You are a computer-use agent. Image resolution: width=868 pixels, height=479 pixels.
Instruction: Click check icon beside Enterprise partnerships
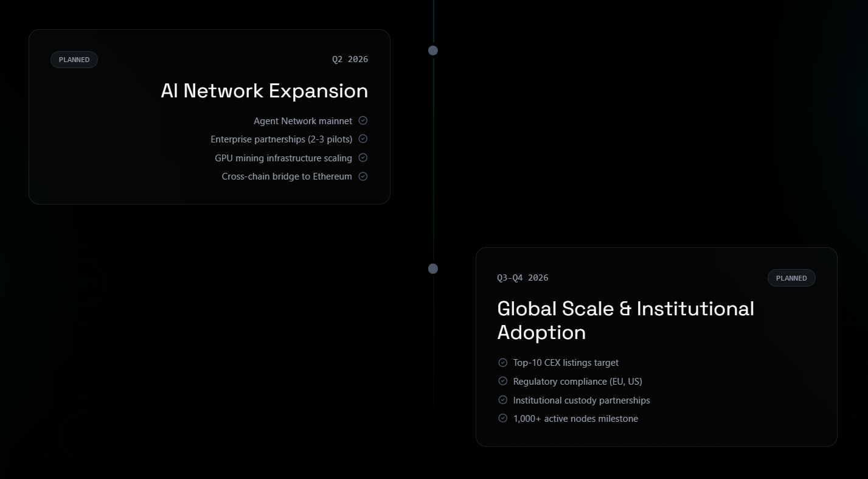pos(363,139)
